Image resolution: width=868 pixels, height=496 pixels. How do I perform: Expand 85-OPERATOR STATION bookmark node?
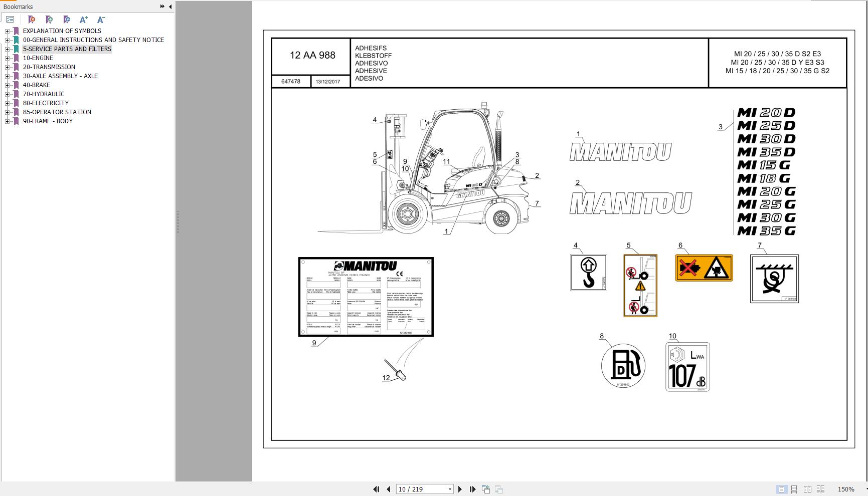(8, 112)
